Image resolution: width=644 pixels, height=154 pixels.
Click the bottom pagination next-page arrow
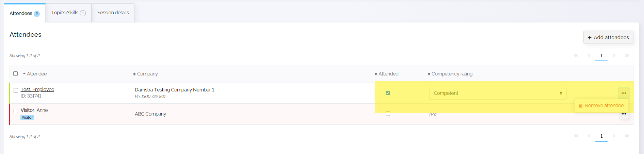coord(614,136)
